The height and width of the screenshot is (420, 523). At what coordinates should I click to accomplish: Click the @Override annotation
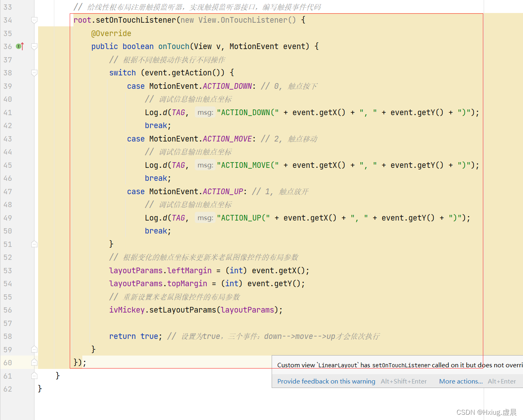tap(111, 33)
